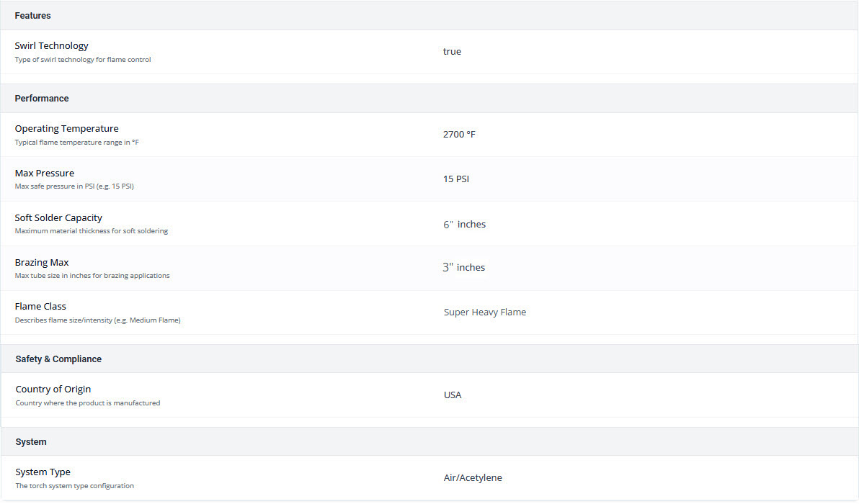Viewport: 859px width, 504px height.
Task: Click the USA origin value
Action: pyautogui.click(x=453, y=395)
